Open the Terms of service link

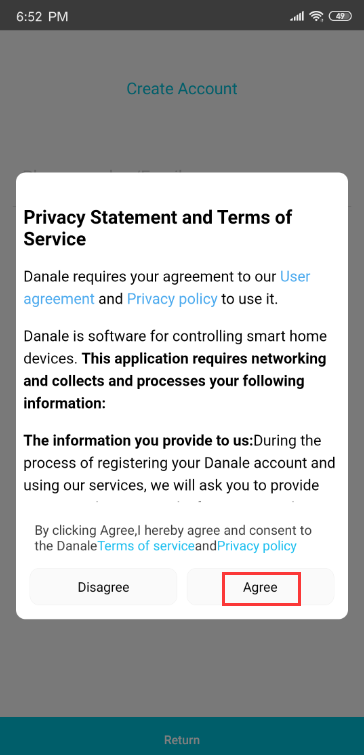tap(146, 546)
